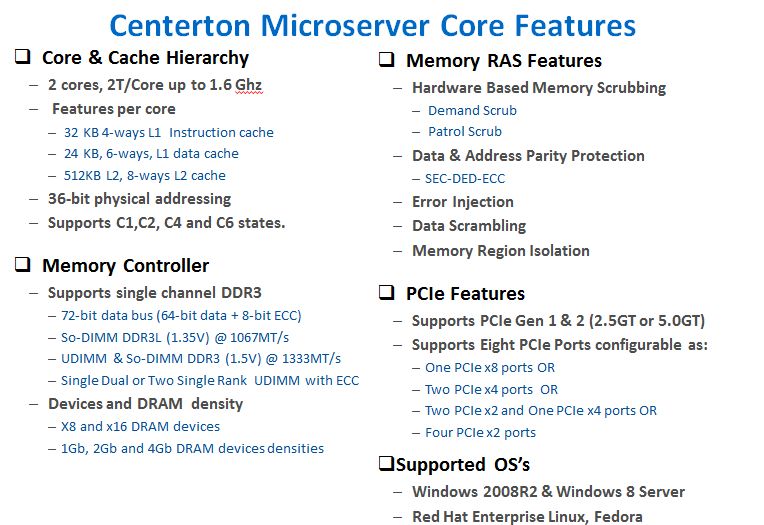
Task: Click the Supported OS's checkbox bullet
Action: click(386, 463)
